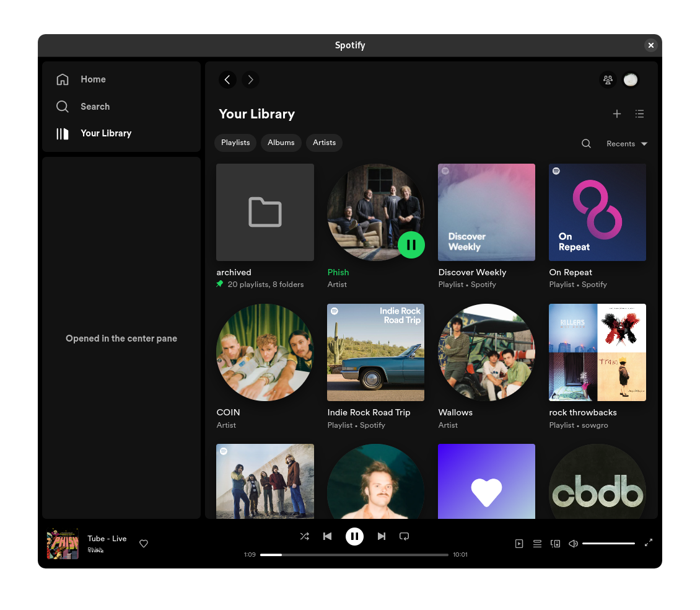The width and height of the screenshot is (700, 610).
Task: Open the Recents sort dropdown
Action: [626, 144]
